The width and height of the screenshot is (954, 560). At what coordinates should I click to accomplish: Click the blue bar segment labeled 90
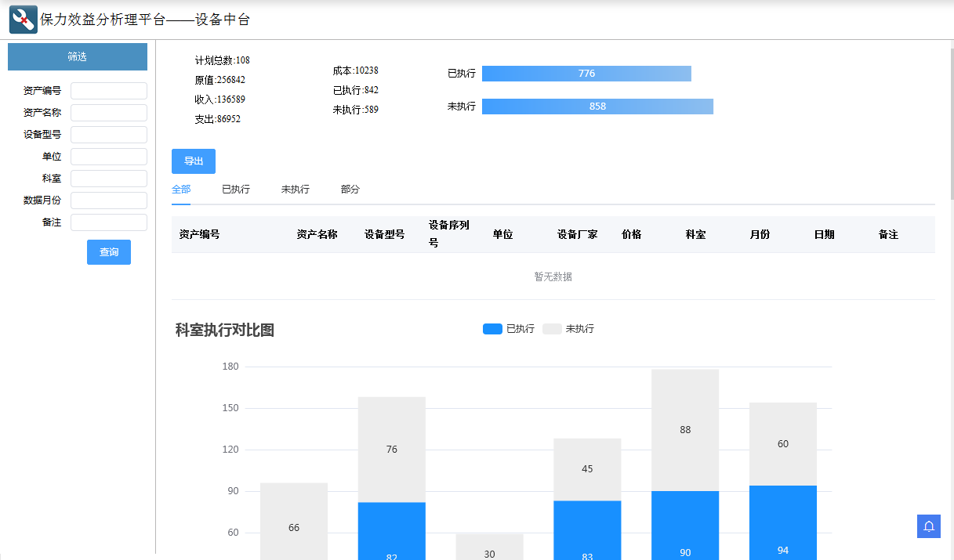pos(685,526)
